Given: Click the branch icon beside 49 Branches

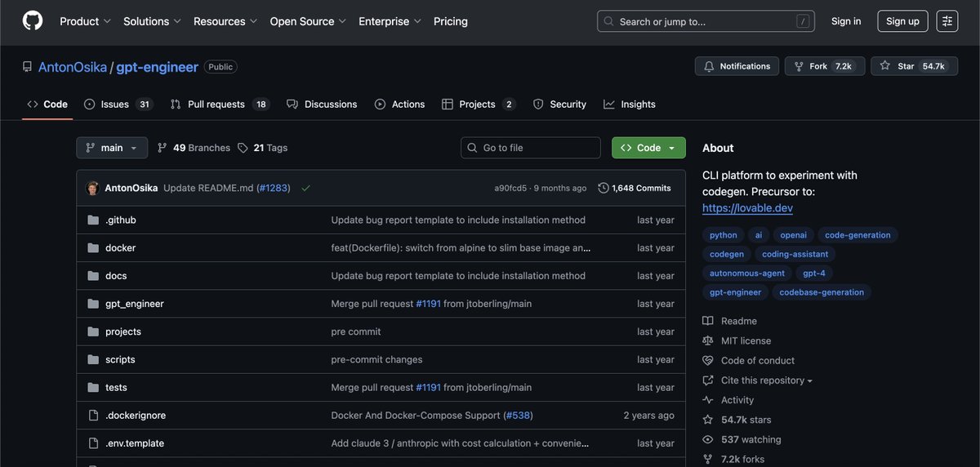Looking at the screenshot, I should [x=163, y=148].
